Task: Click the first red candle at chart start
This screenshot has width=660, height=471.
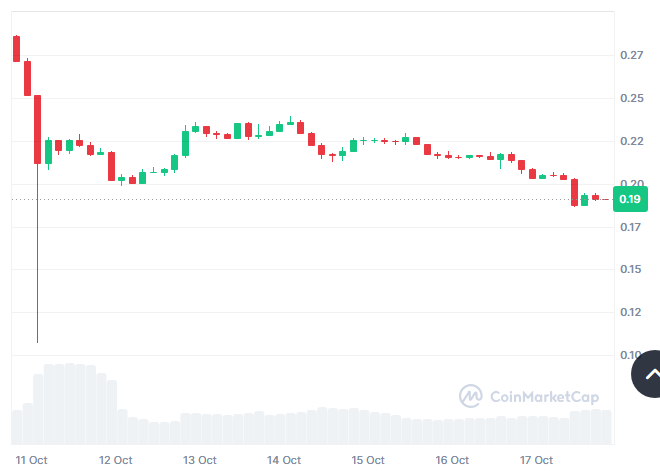Action: (17, 48)
